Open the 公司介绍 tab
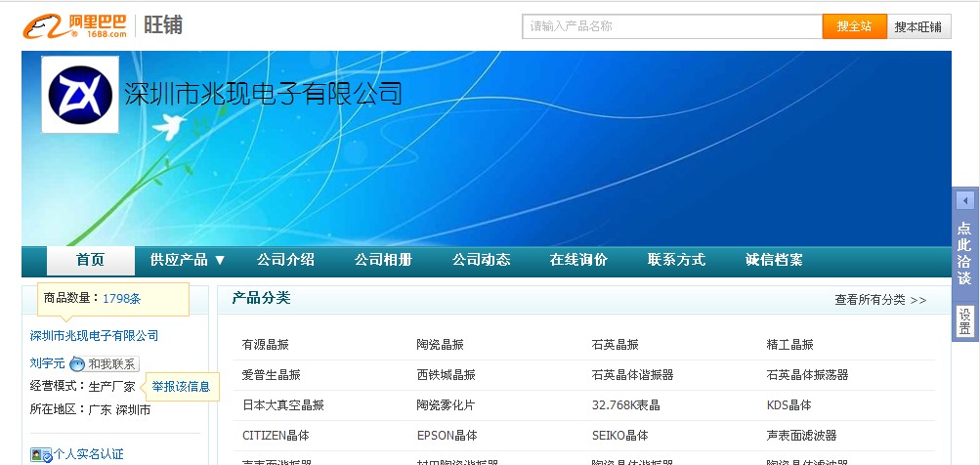 [285, 260]
